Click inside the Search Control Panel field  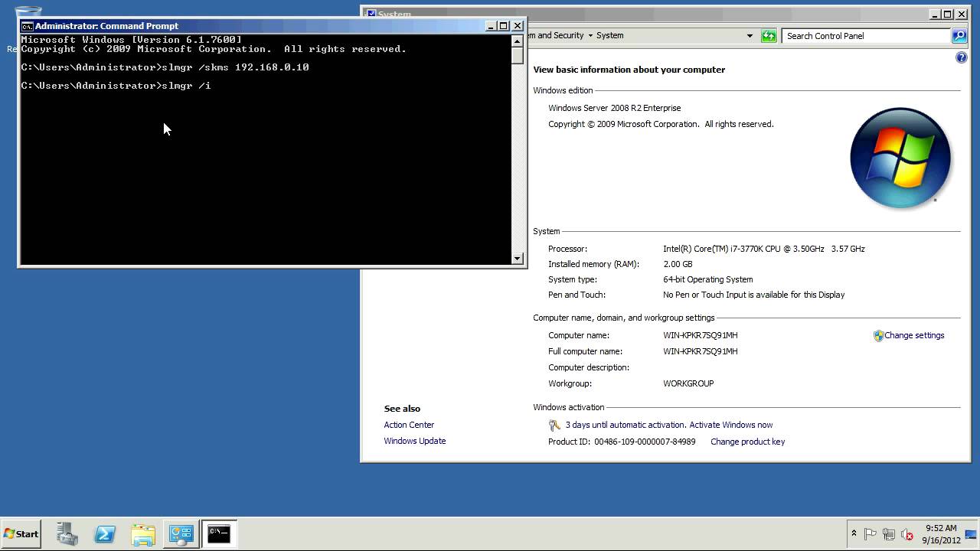(865, 36)
